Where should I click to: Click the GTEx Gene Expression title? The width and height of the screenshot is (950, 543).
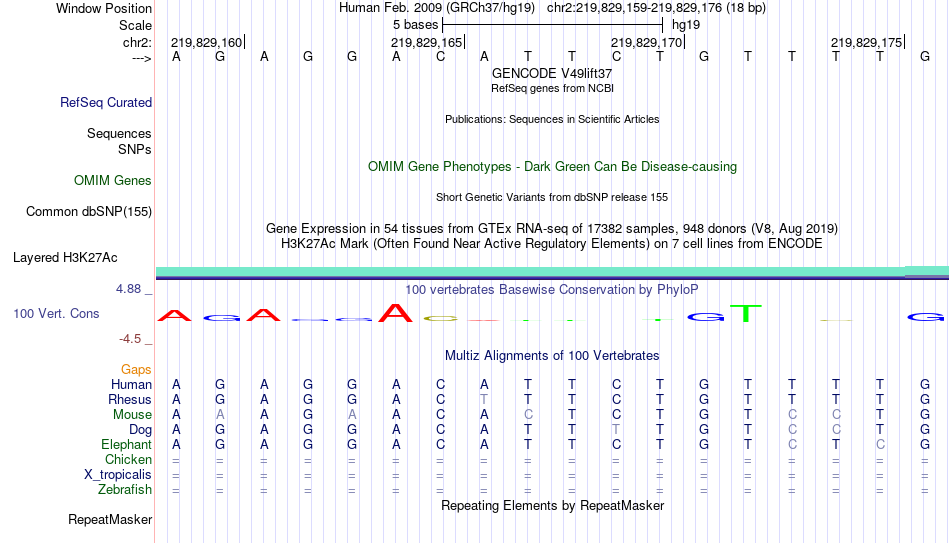[552, 228]
